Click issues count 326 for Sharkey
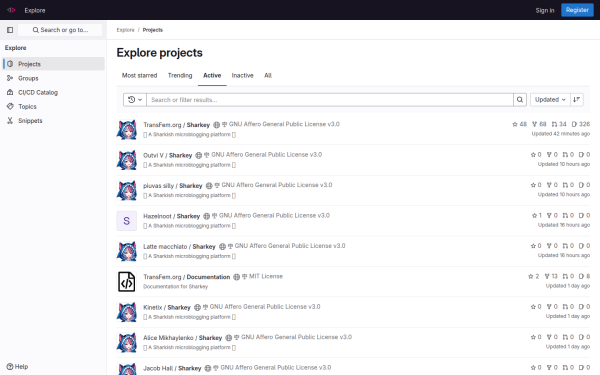Viewport: 600px width, 375px height. [580, 124]
